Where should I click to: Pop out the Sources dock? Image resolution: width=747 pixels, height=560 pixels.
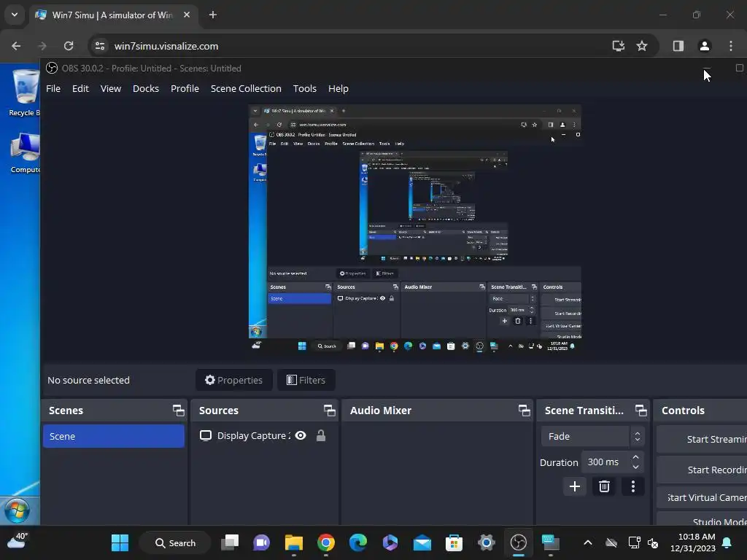[329, 411]
